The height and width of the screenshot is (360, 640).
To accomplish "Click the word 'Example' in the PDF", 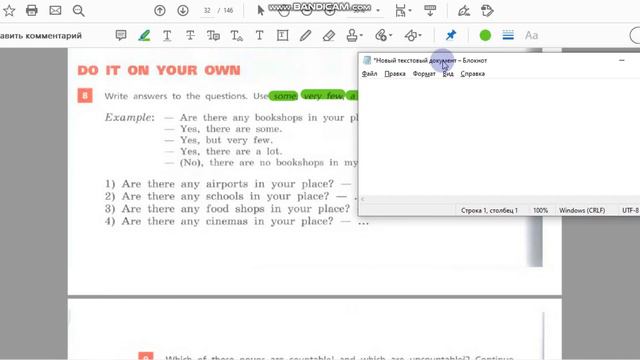I will point(128,118).
